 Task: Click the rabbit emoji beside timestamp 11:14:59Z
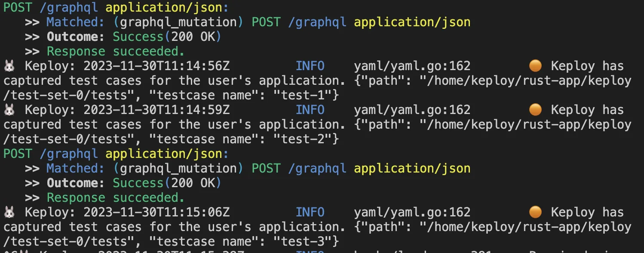(9, 110)
